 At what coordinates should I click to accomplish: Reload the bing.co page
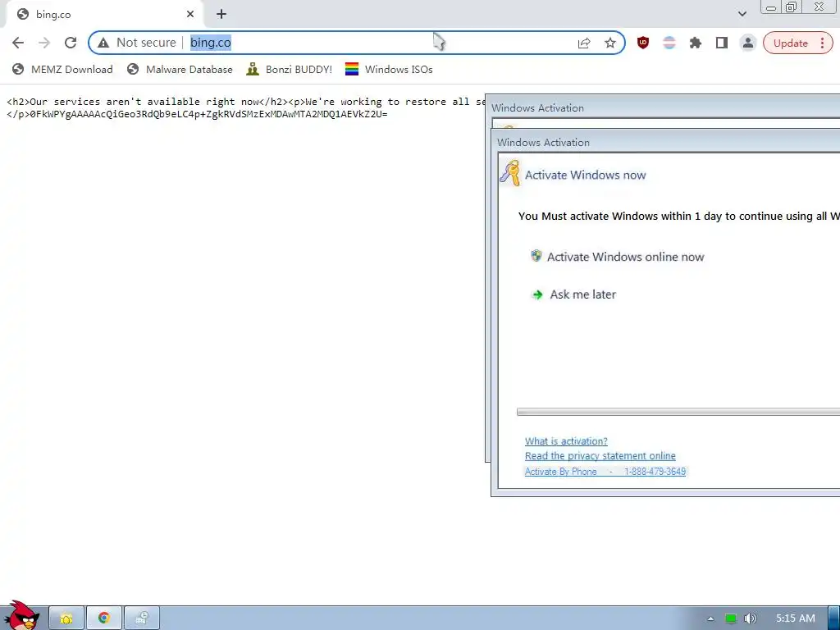pyautogui.click(x=71, y=43)
